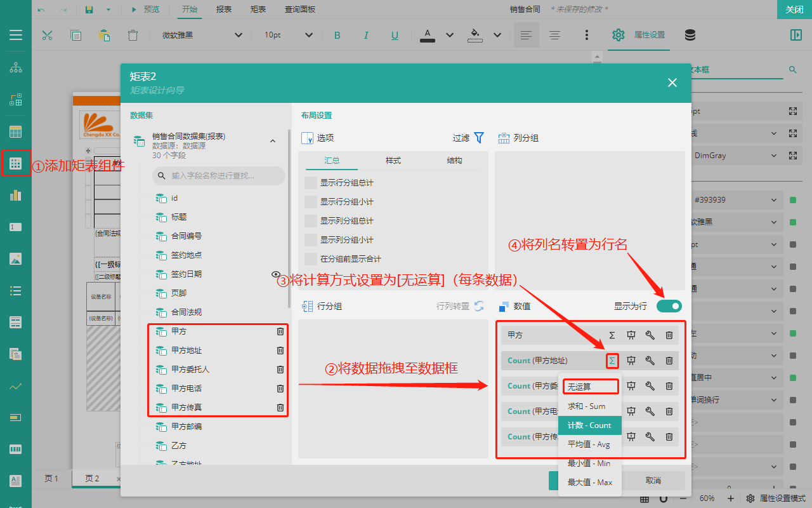Viewport: 812px width, 508px height.
Task: Click the scissors cut icon
Action: pyautogui.click(x=47, y=35)
